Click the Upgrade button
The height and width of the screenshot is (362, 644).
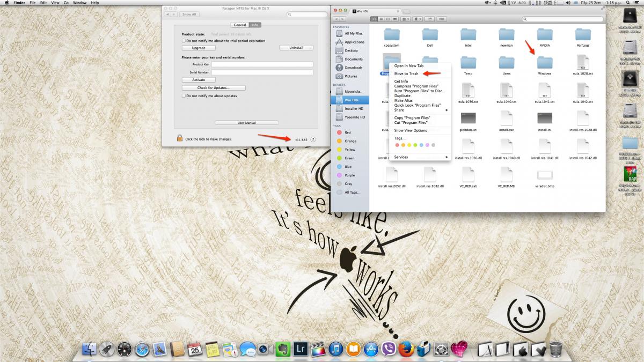click(x=199, y=48)
